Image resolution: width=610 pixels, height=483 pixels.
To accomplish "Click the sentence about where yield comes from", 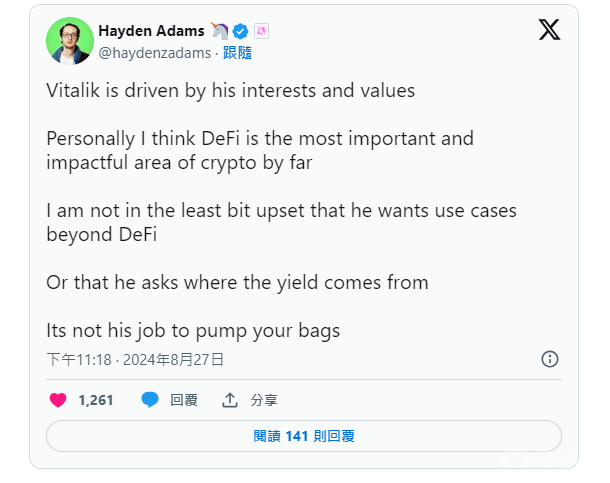I will (x=237, y=282).
